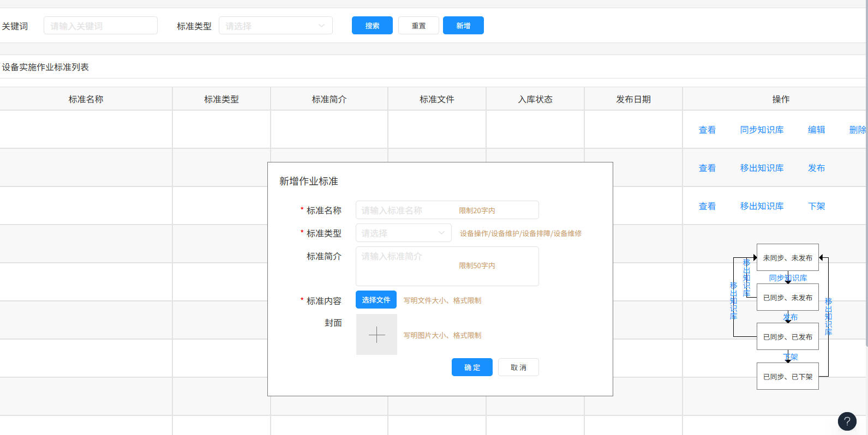The image size is (868, 435).
Task: Click the 下架 link in third row
Action: pyautogui.click(x=816, y=206)
